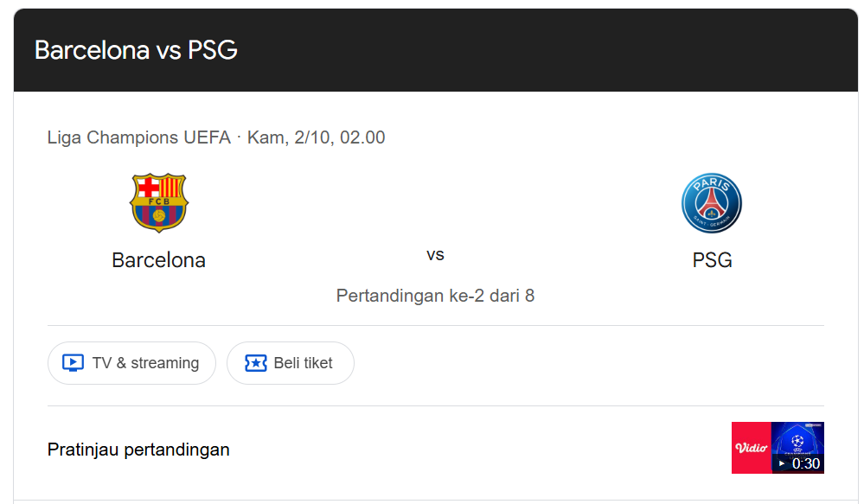
Task: Click the red Vidio logo
Action: point(751,448)
